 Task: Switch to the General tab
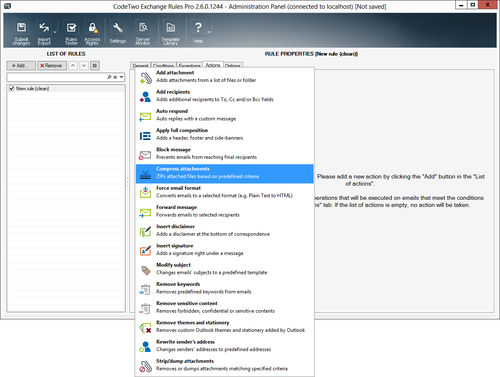pyautogui.click(x=140, y=66)
